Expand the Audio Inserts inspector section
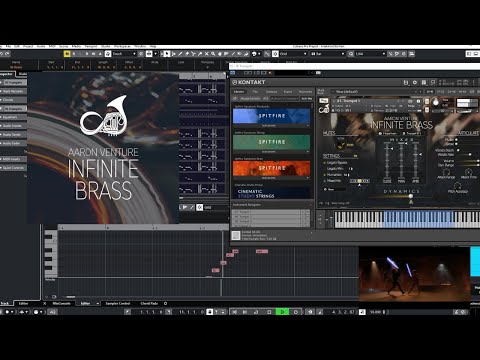Screen dimensions: 480x360 13,126
